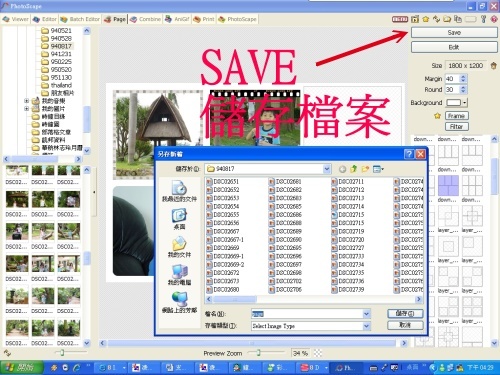The width and height of the screenshot is (500, 375).
Task: Click the icon beside the Size field
Action: coord(494,66)
